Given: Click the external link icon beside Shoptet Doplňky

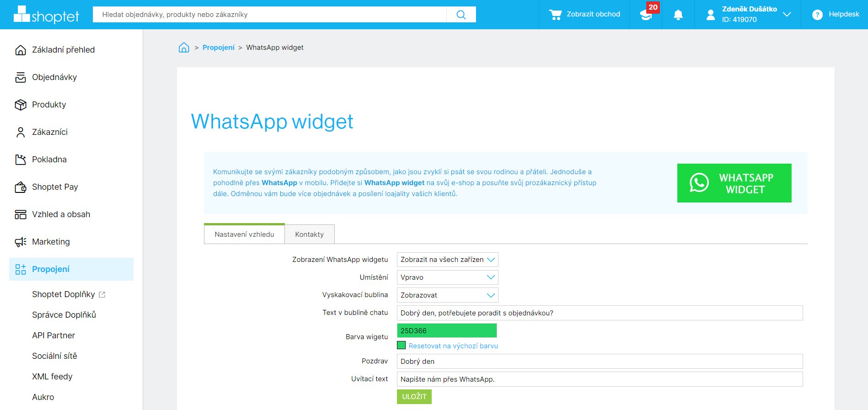Looking at the screenshot, I should point(102,295).
